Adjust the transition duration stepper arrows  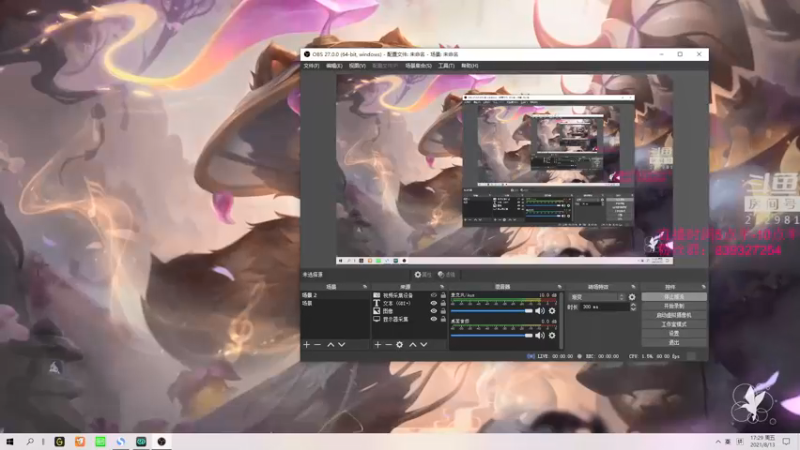point(633,307)
